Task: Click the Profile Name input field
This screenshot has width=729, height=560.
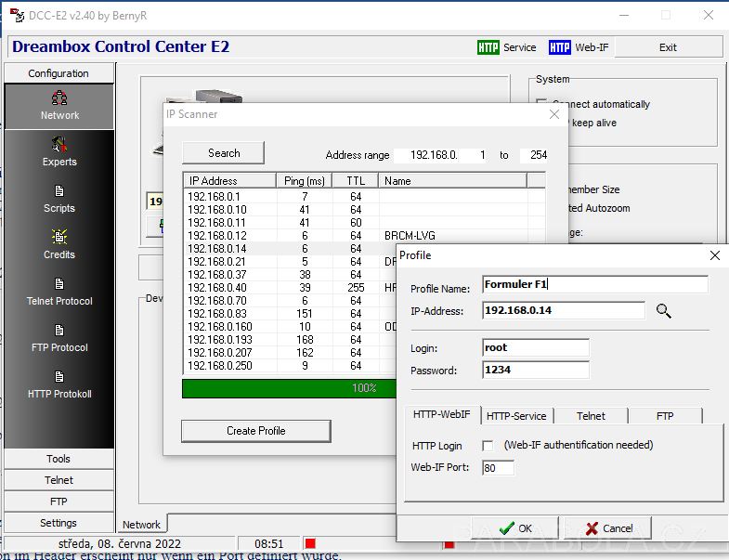Action: click(595, 284)
